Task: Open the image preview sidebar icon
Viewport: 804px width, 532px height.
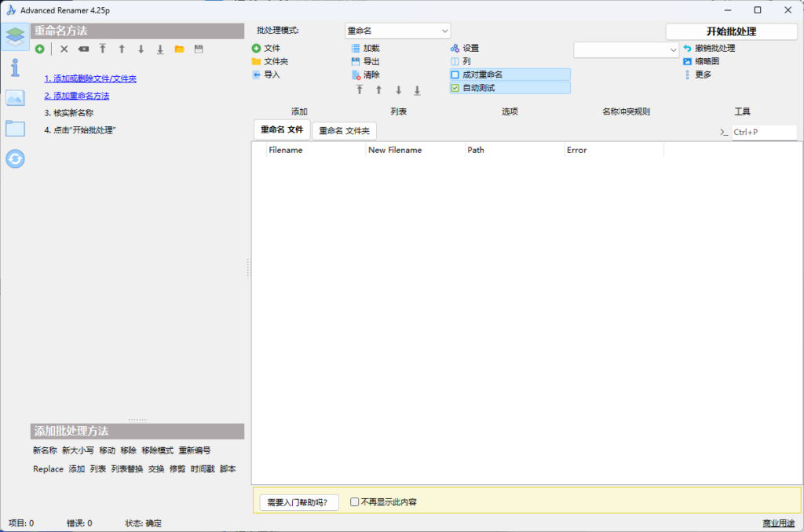Action: pyautogui.click(x=16, y=97)
